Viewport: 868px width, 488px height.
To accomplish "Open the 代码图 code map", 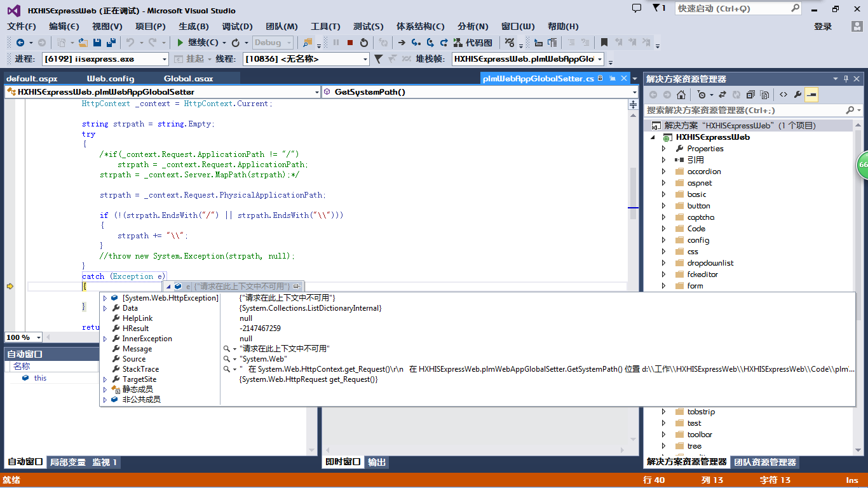I will (473, 43).
